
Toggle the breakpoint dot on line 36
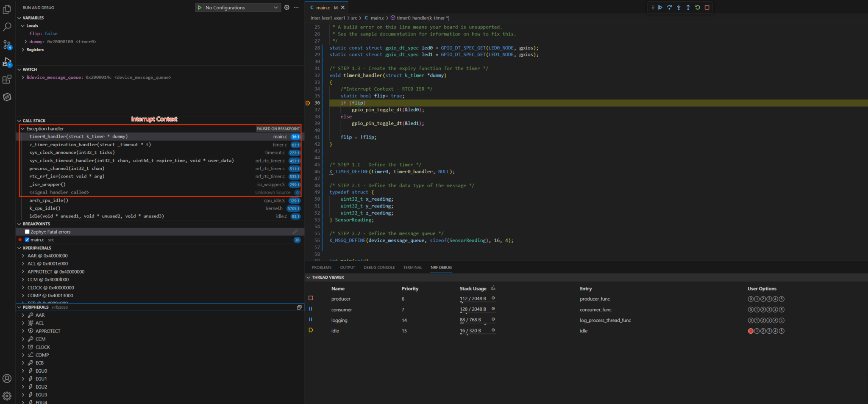pyautogui.click(x=308, y=102)
